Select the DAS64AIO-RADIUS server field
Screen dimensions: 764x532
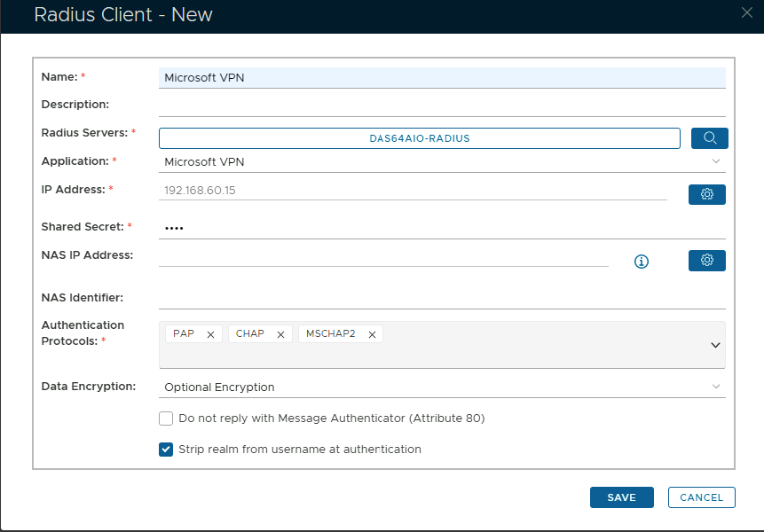click(x=419, y=138)
